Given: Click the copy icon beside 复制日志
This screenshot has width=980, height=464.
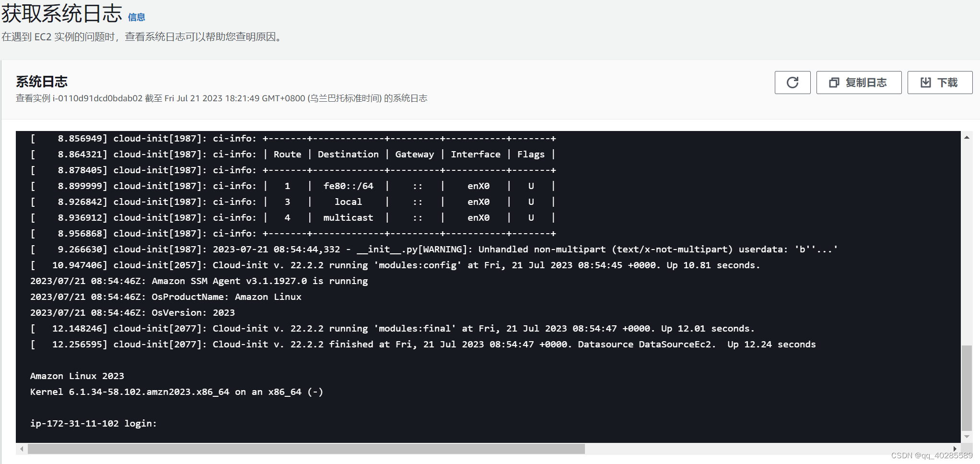Looking at the screenshot, I should pos(834,83).
